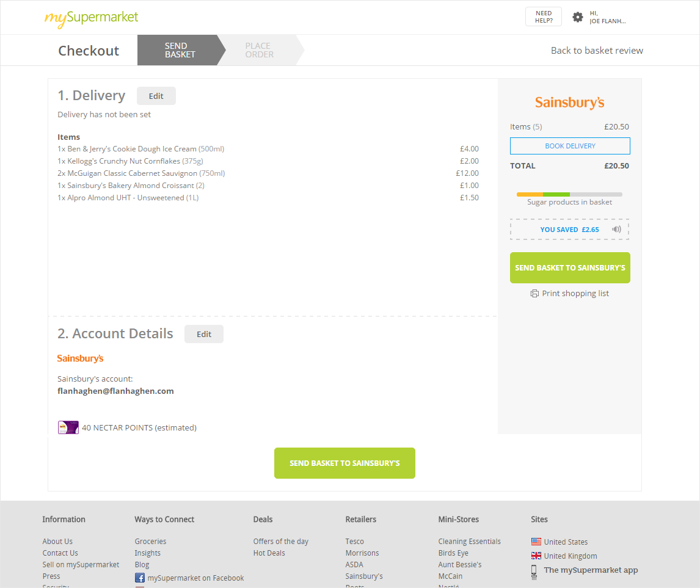
Task: Select Ben & Jerry's Cookie Dough Ice Cream item
Action: pyautogui.click(x=140, y=149)
